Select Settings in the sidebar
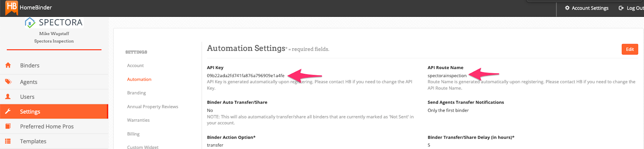Screen dimensions: 644x149 point(54,112)
